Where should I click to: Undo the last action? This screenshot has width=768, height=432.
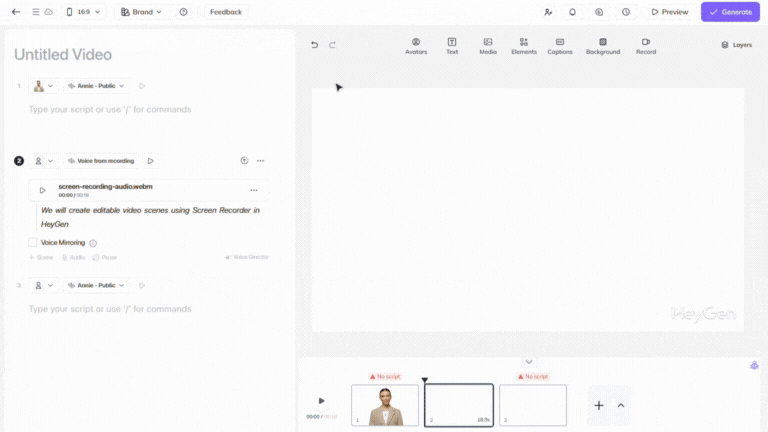coord(314,45)
